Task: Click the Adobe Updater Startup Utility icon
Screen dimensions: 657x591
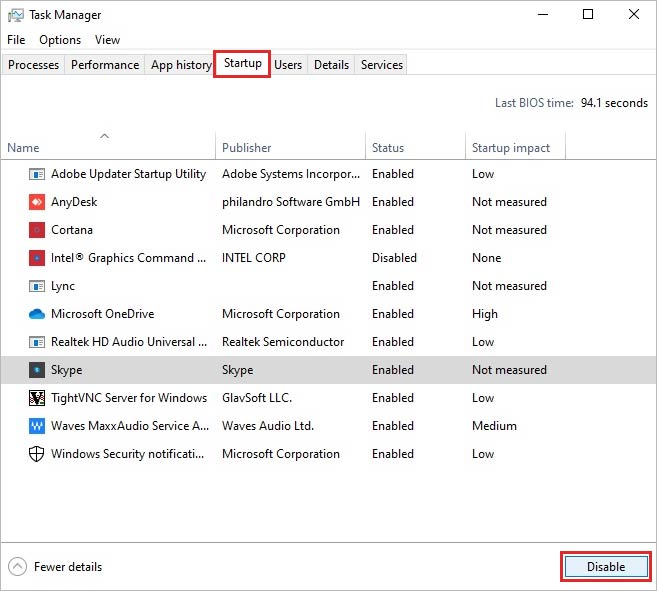Action: tap(37, 174)
